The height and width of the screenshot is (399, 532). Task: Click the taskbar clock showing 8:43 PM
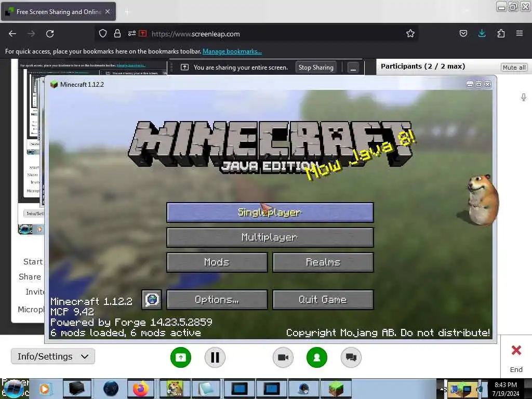click(506, 389)
